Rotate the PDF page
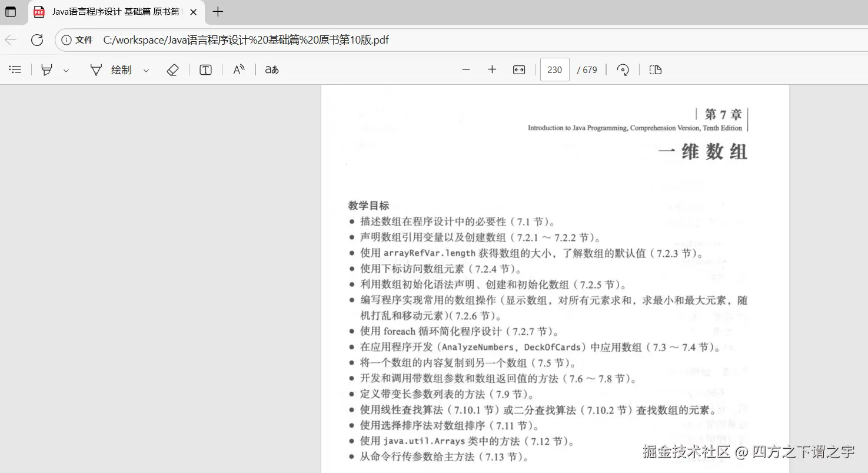Screen dimensions: 868x473 (623, 70)
